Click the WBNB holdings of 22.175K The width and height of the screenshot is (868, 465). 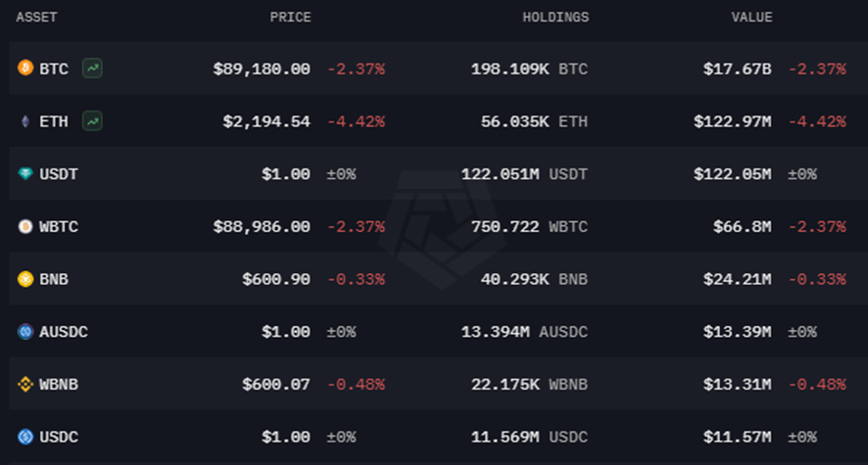point(505,385)
